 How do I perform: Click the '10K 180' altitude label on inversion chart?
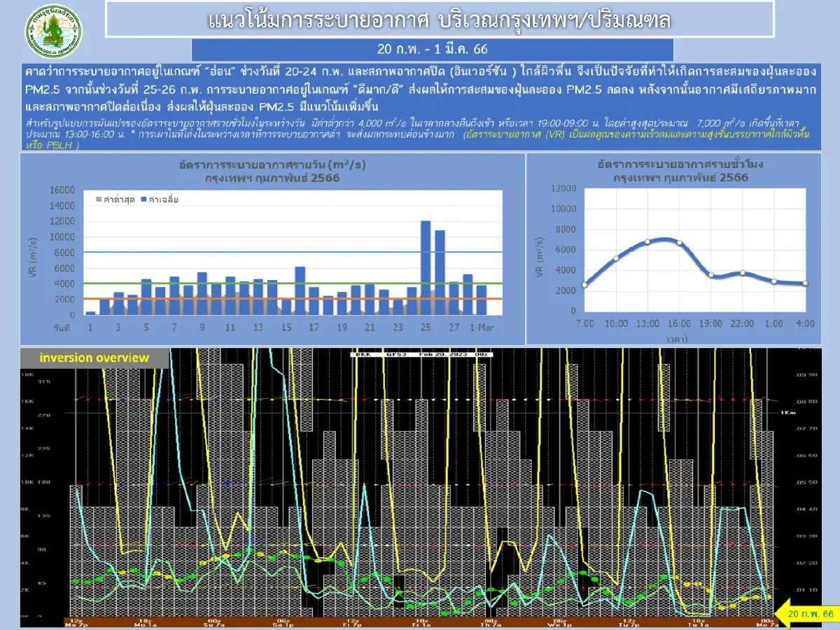[x=37, y=483]
